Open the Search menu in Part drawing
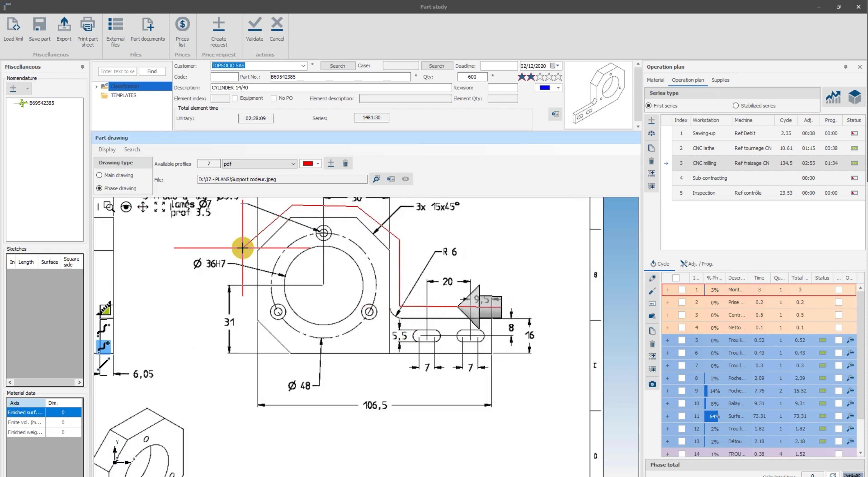The image size is (868, 477). [x=132, y=150]
